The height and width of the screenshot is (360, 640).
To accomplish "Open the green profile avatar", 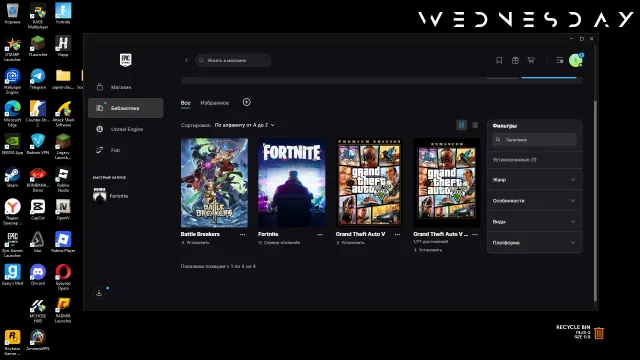I will click(x=576, y=60).
